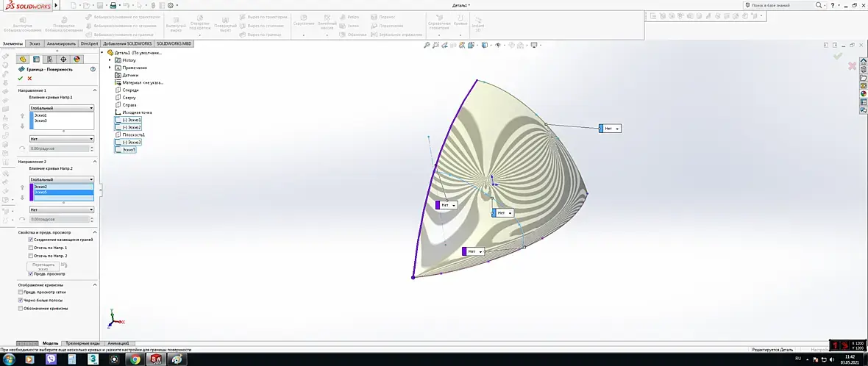Collapse the Направление 1 section
This screenshot has height=366, width=868.
(95, 90)
